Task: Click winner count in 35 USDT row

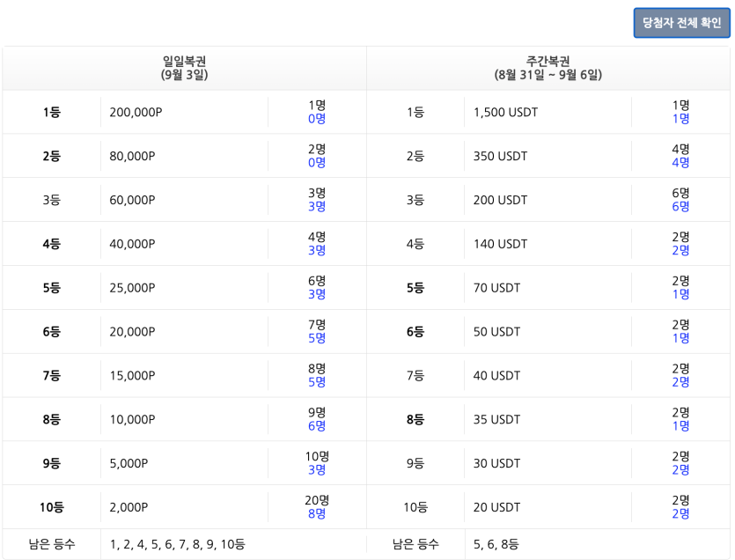Action: click(x=680, y=419)
